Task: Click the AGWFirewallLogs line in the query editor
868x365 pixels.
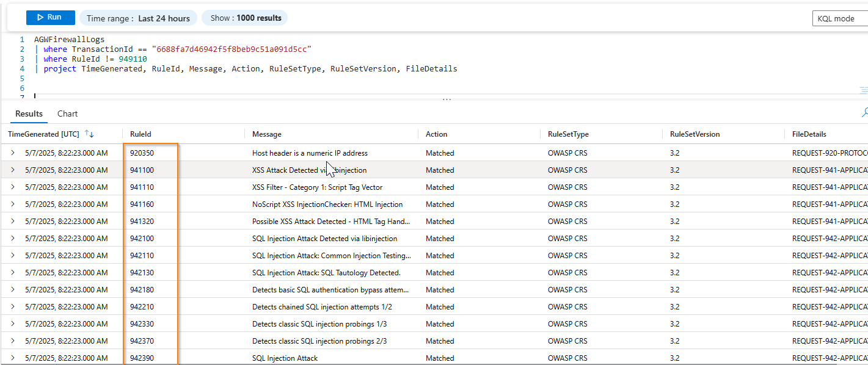Action: (69, 40)
